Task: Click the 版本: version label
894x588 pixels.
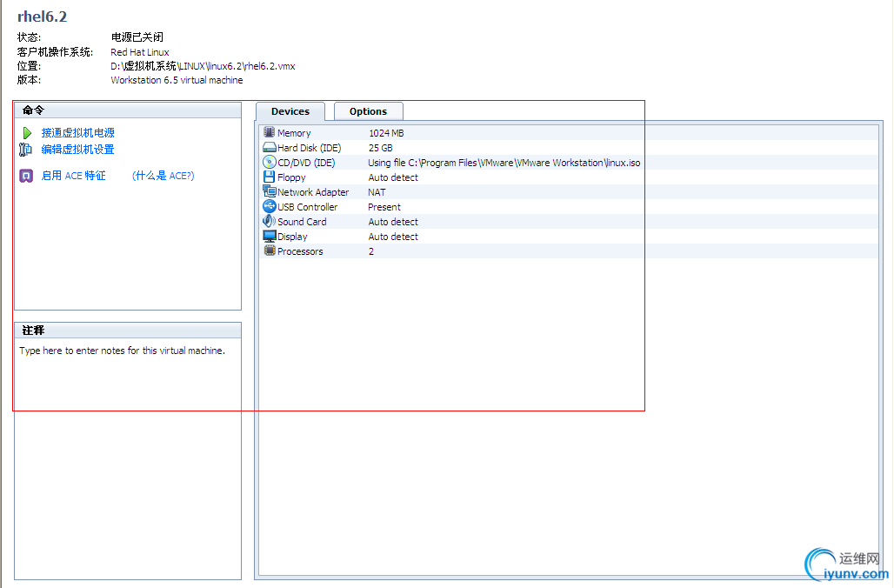Action: pyautogui.click(x=29, y=80)
